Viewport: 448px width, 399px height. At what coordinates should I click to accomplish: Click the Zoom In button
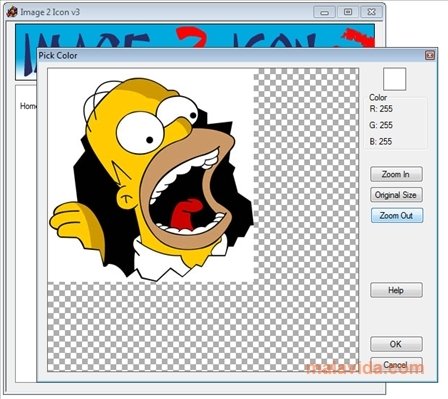(x=396, y=174)
